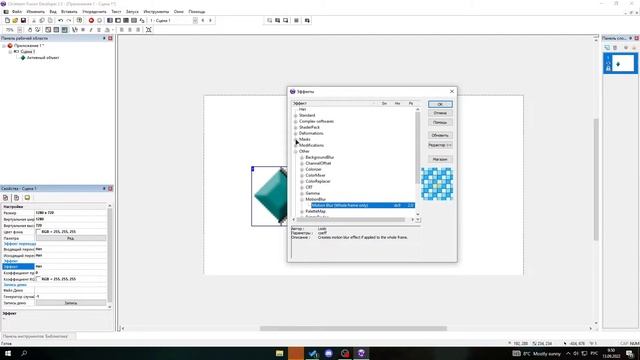
Task: Click first icon in properties panel toolbar
Action: tap(6, 198)
